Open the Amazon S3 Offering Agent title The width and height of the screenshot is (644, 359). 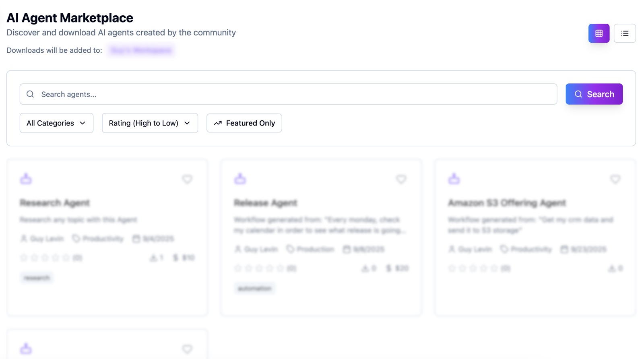tap(507, 203)
